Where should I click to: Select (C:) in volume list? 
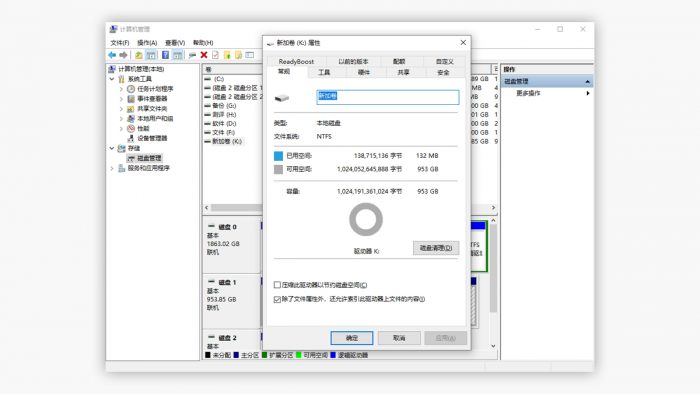(219, 79)
